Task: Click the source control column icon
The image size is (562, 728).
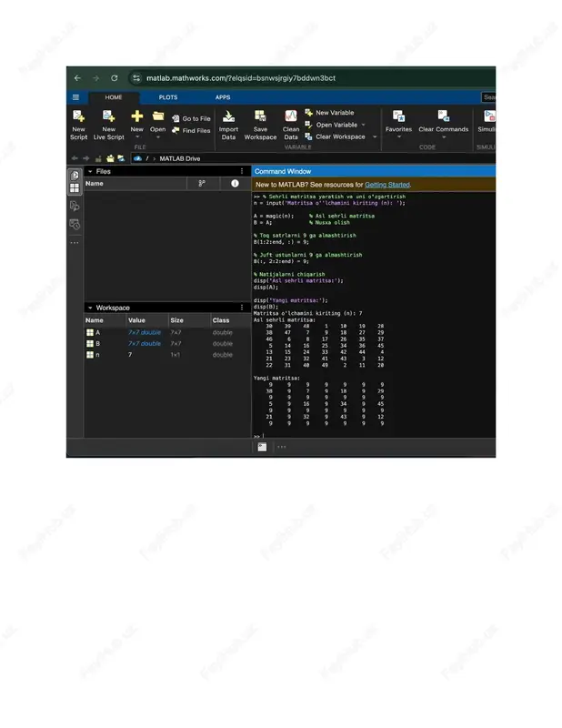Action: [202, 184]
